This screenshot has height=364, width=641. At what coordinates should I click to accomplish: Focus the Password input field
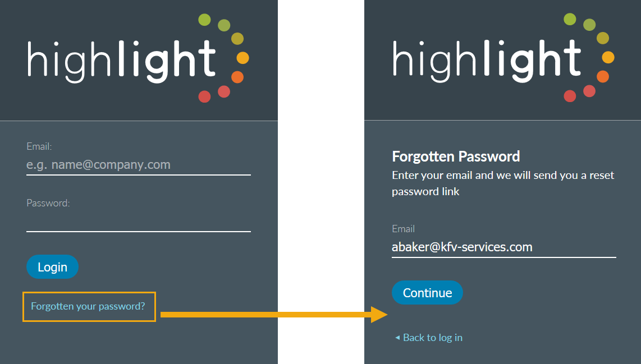[138, 222]
